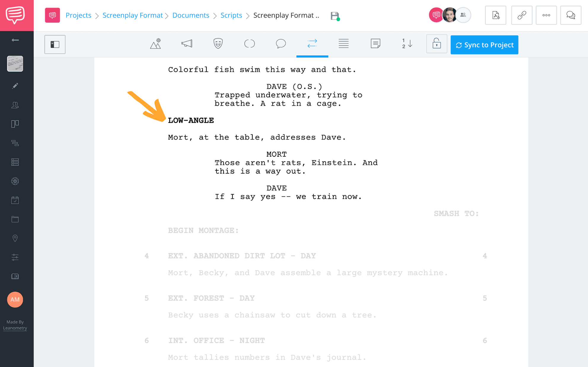Click the Export PDF button
Screen dimensions: 588x367
click(496, 15)
